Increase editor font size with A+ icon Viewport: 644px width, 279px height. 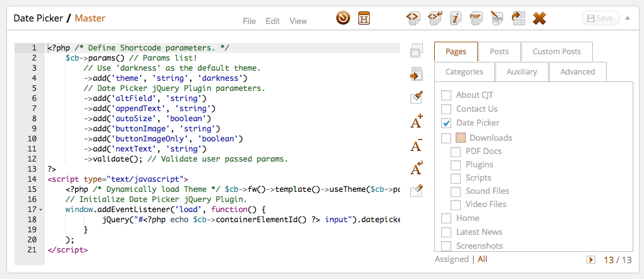point(416,121)
